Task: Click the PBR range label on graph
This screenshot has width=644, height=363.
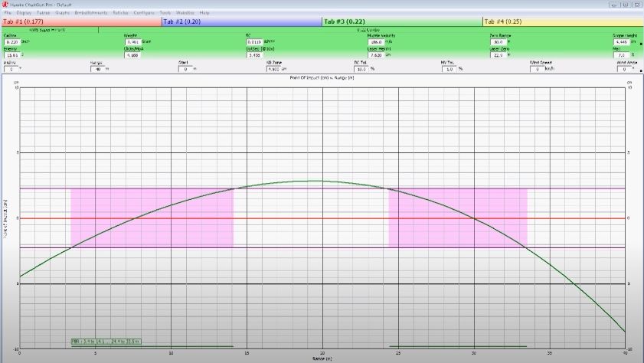Action: pos(106,342)
